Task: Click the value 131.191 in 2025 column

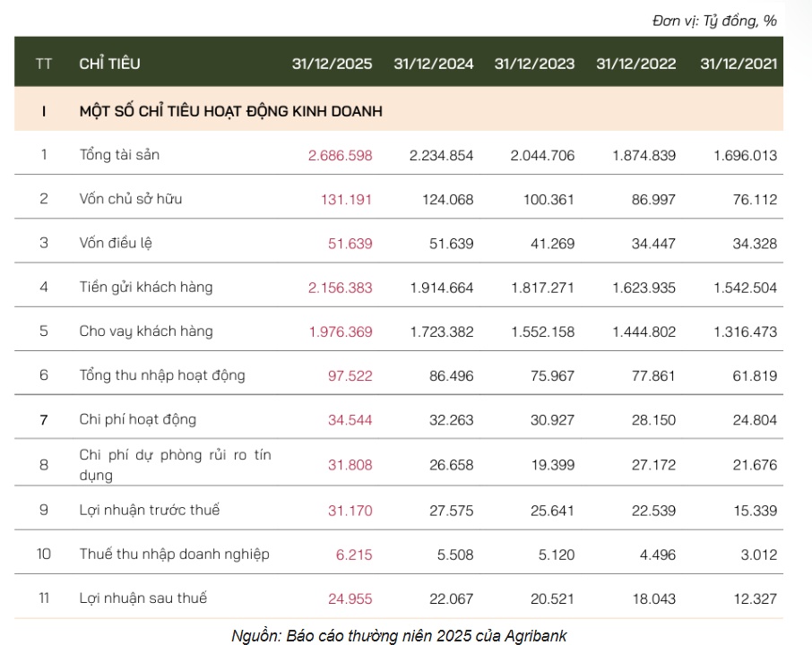Action: [352, 198]
